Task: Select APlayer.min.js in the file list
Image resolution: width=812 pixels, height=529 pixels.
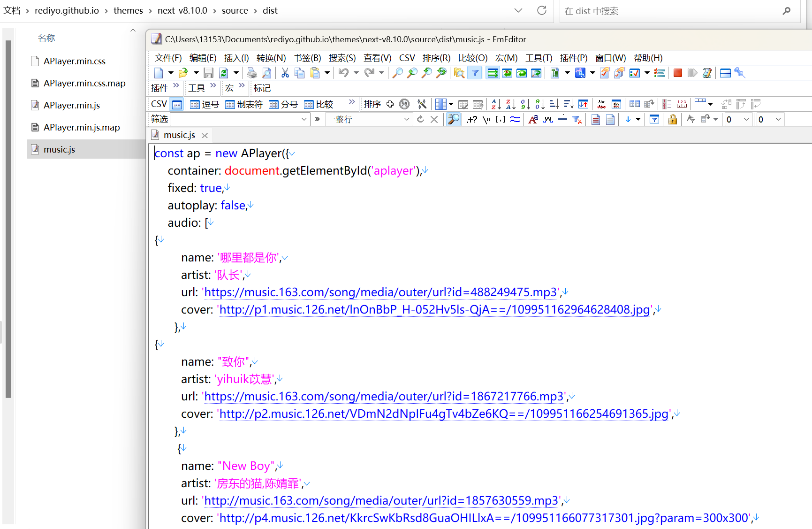Action: 72,105
